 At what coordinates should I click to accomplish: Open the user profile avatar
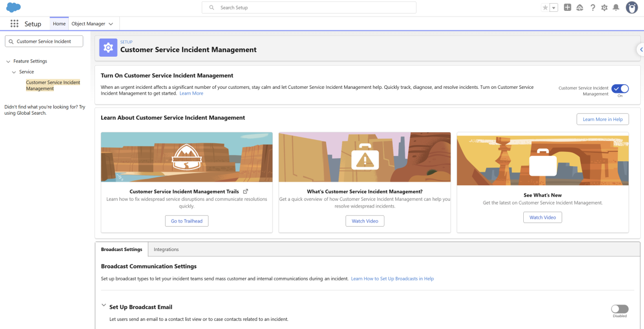(x=632, y=8)
